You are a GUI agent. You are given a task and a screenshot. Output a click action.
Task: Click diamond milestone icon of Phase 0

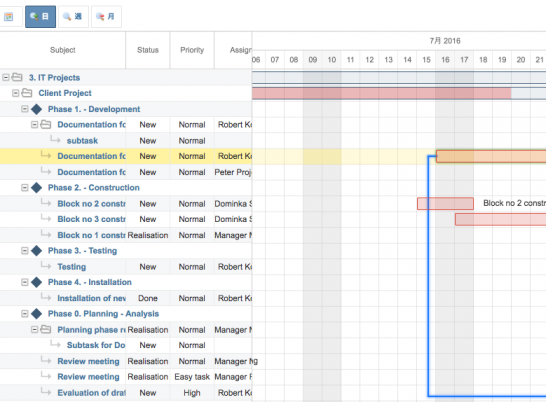tap(36, 314)
